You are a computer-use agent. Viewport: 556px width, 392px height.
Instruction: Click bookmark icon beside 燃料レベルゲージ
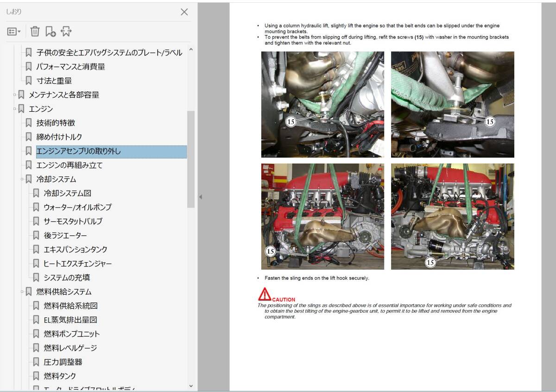click(36, 348)
